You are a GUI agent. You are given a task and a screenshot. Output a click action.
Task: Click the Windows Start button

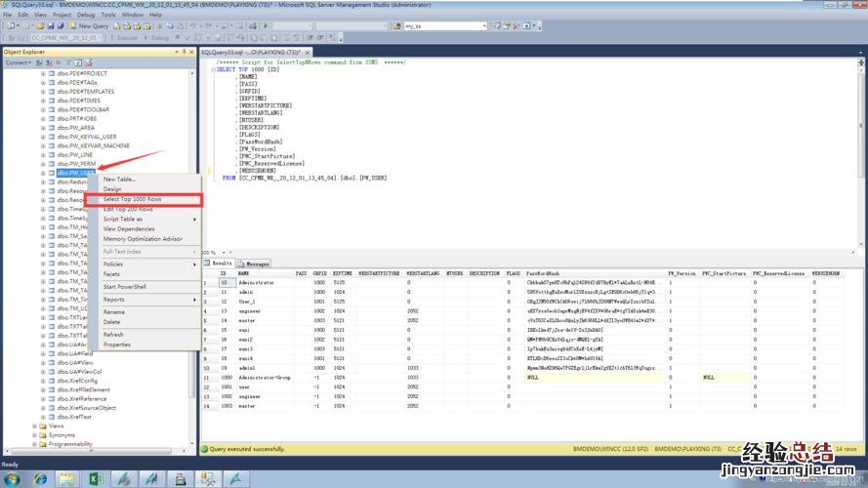[14, 478]
